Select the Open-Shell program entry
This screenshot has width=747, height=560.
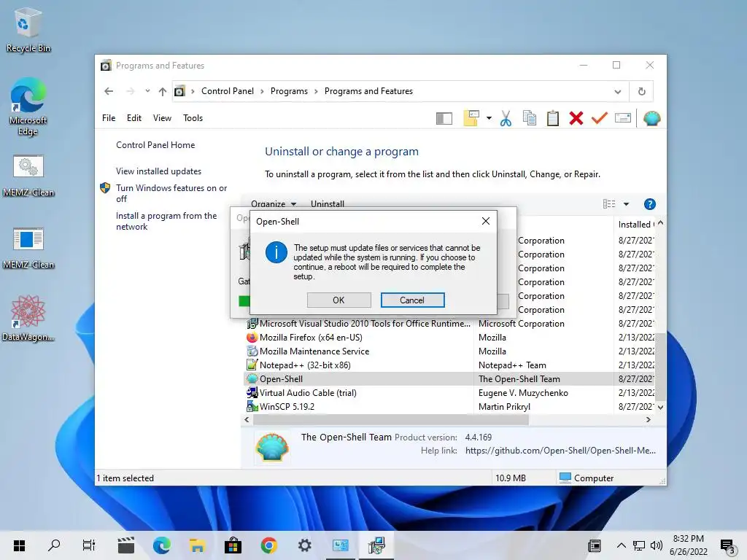pyautogui.click(x=449, y=379)
